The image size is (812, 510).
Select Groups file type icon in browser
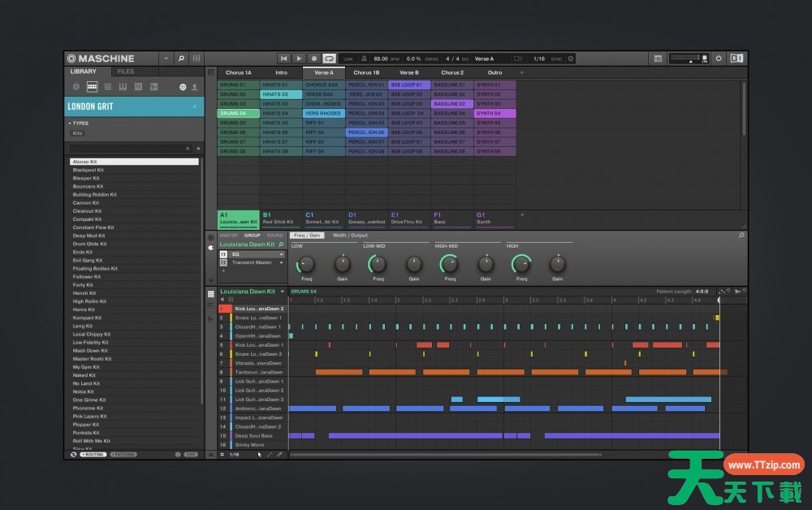pos(92,87)
